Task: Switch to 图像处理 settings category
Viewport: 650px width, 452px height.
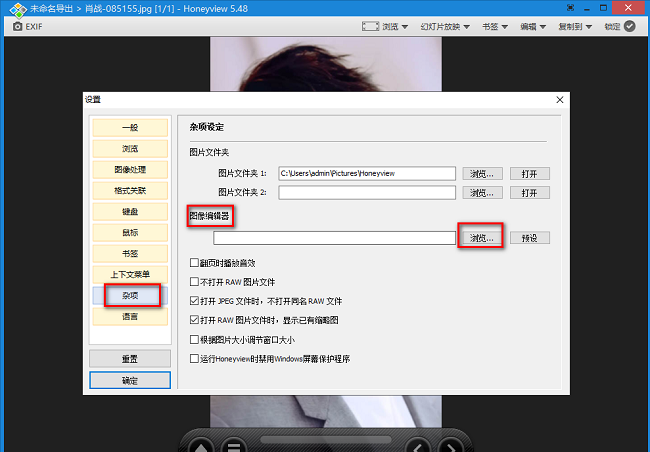Action: pyautogui.click(x=130, y=170)
